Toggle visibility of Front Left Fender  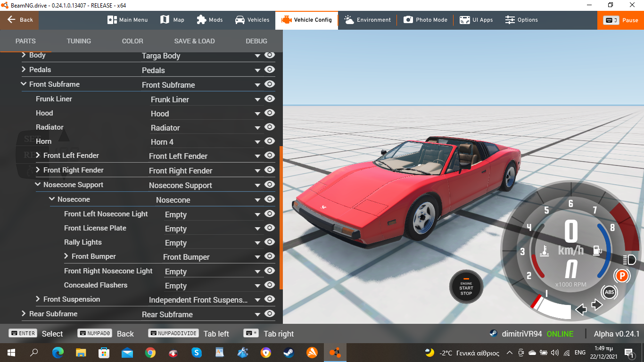pos(270,156)
